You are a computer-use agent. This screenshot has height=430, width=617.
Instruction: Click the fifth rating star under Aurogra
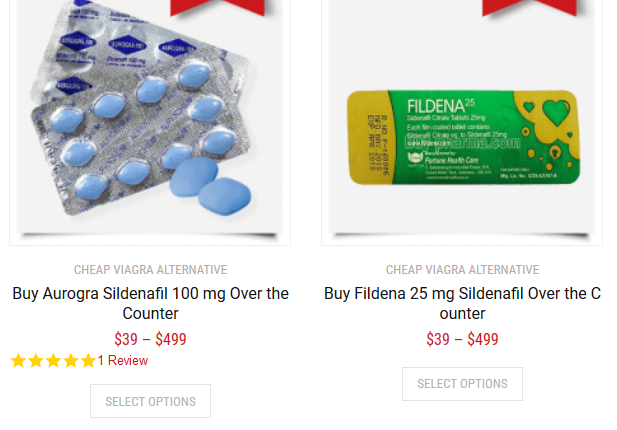click(88, 360)
